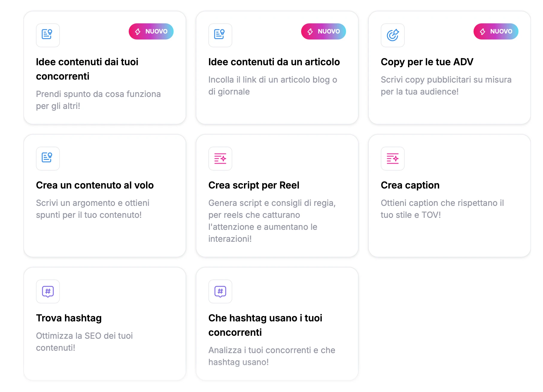Click the target icon on Copy per le tue ADV
Image resolution: width=543 pixels, height=392 pixels.
coord(393,35)
